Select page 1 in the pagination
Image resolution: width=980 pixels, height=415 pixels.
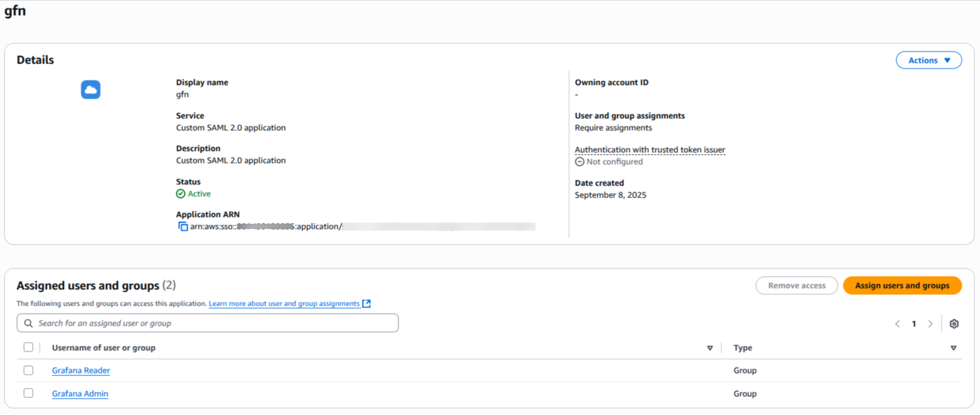click(914, 324)
